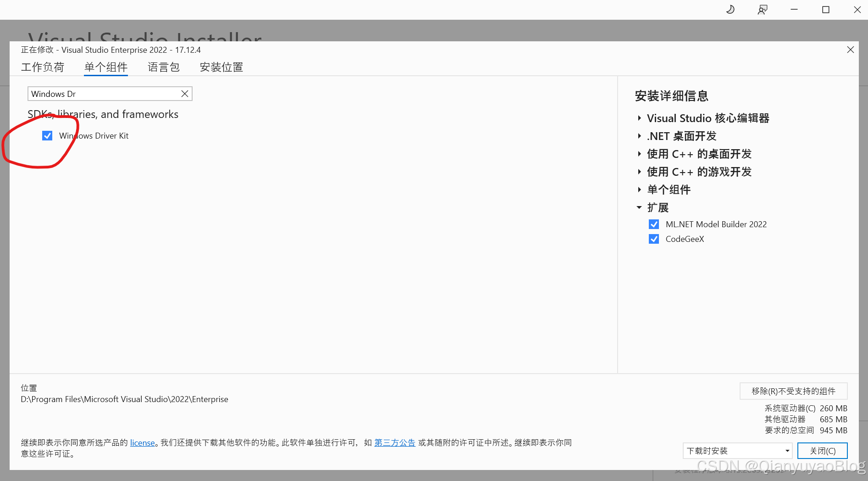Viewport: 868px width, 481px height.
Task: Select the 单个组件 tab
Action: coord(106,67)
